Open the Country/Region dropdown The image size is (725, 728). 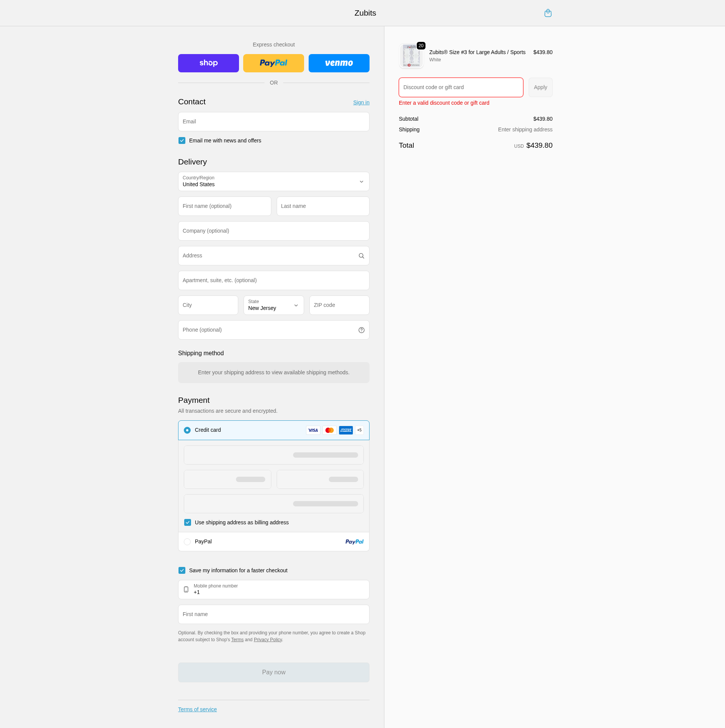pos(273,182)
